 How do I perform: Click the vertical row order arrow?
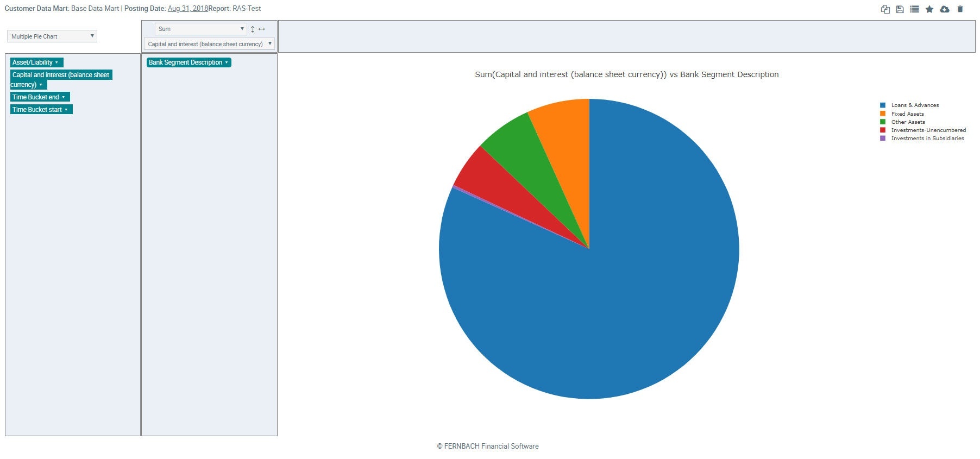(253, 29)
